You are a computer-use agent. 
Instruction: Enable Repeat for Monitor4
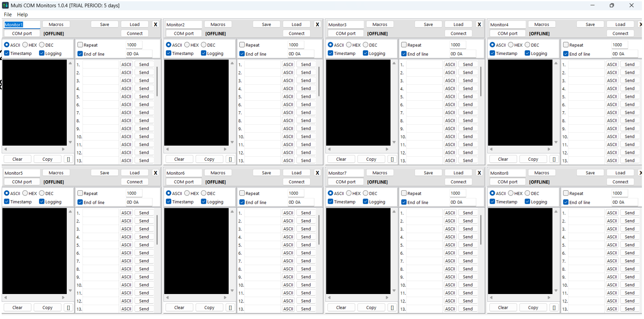coord(566,44)
